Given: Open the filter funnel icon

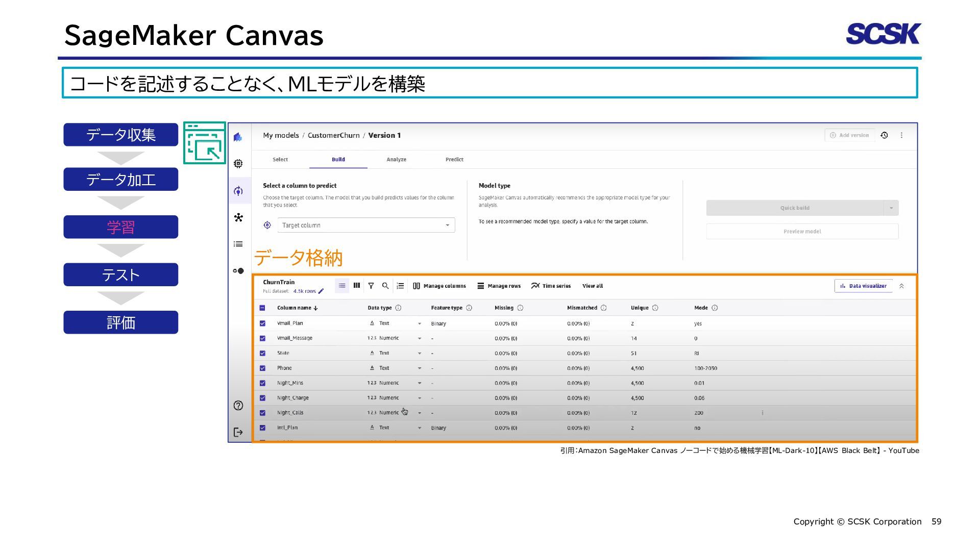Looking at the screenshot, I should 371,286.
